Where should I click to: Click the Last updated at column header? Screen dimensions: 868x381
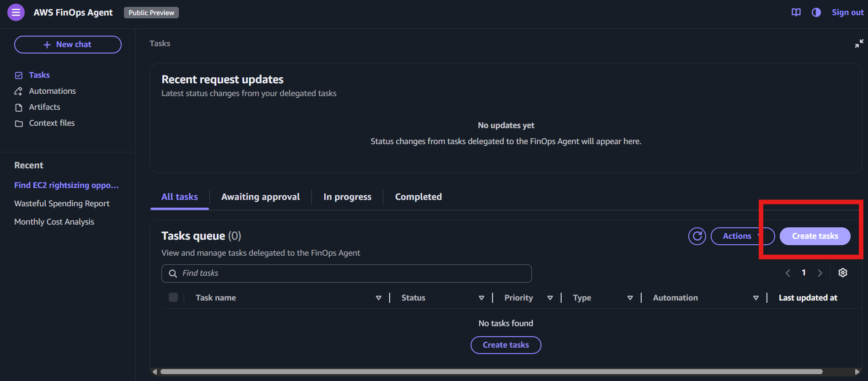click(808, 298)
